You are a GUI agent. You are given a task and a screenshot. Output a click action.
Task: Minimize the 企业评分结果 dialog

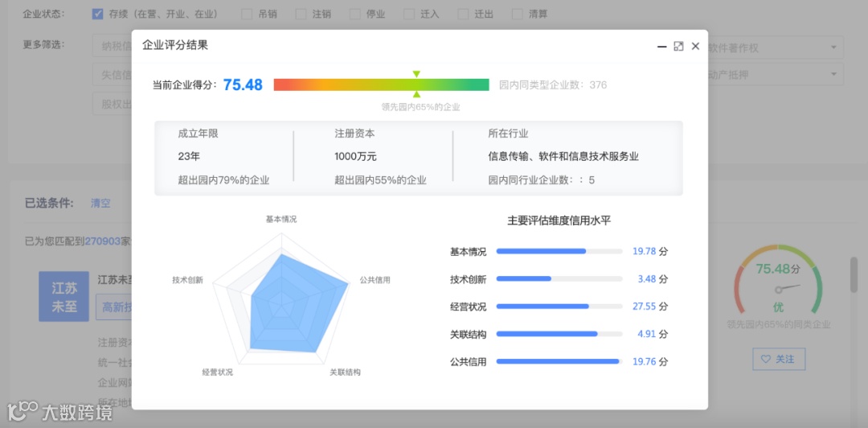click(x=661, y=47)
